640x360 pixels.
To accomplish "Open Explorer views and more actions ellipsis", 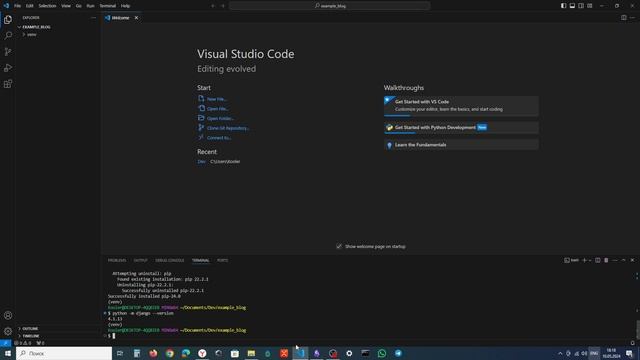I will point(93,18).
